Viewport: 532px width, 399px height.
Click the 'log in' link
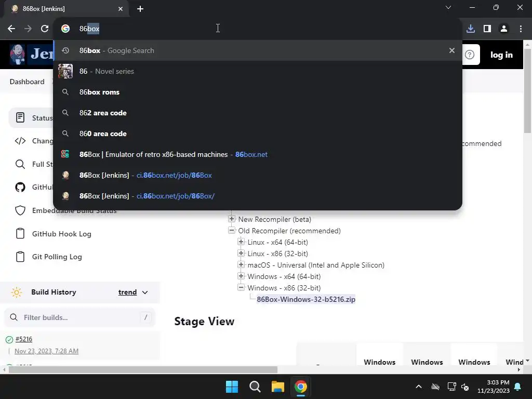[x=501, y=55]
